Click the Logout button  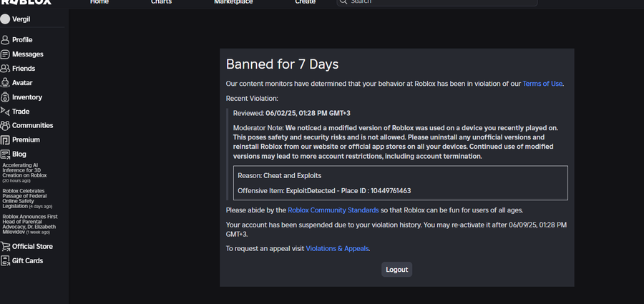pos(396,270)
